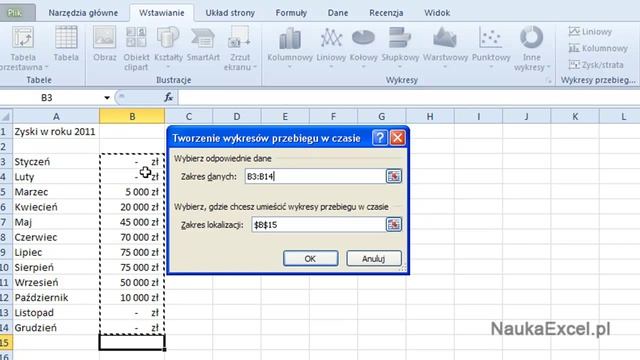Select column B header
Image resolution: width=640 pixels, height=360 pixels.
click(x=132, y=117)
